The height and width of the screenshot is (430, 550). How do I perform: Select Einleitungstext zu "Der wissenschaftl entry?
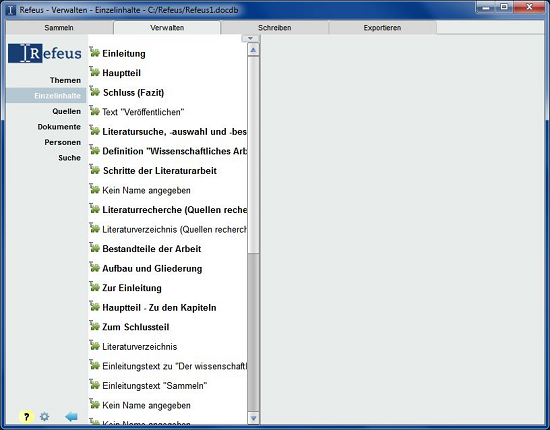click(x=174, y=366)
